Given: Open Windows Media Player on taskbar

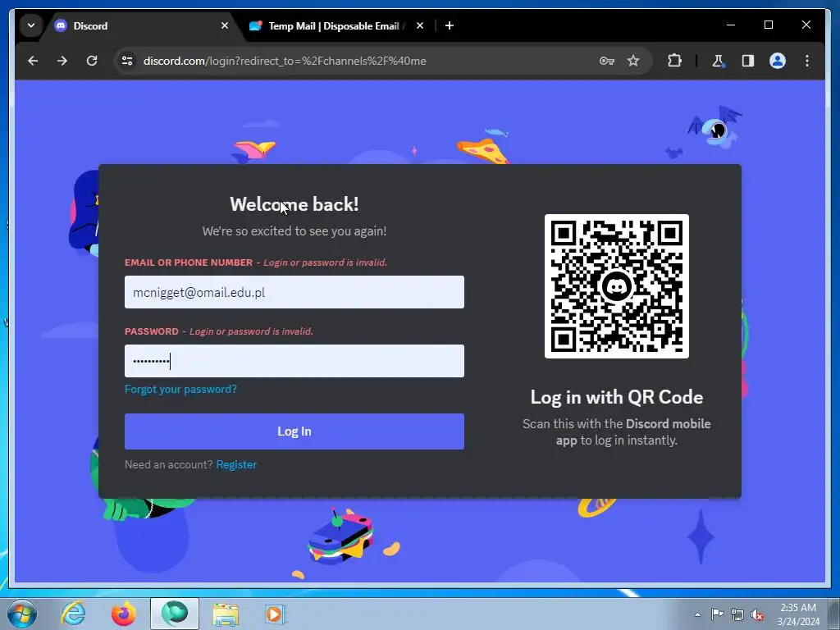Looking at the screenshot, I should (x=276, y=614).
